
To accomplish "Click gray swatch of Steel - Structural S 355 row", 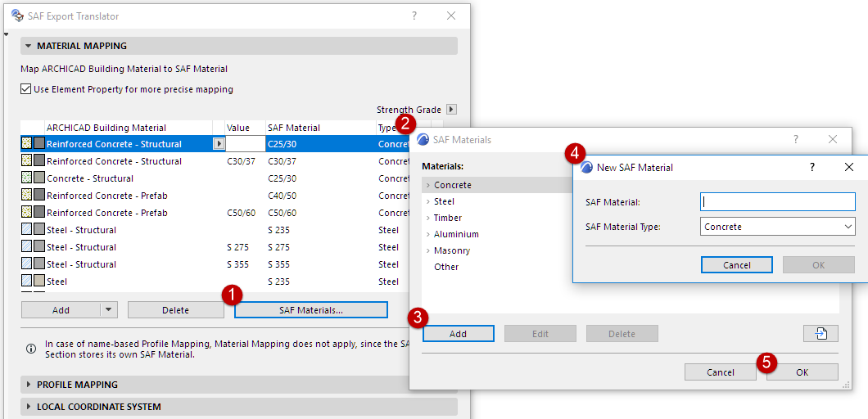I will (x=39, y=264).
